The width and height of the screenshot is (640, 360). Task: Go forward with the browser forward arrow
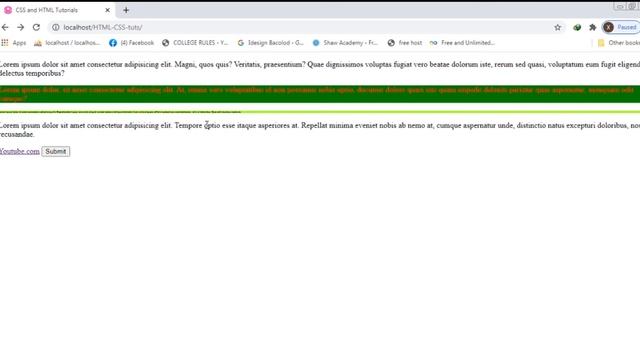pyautogui.click(x=20, y=27)
